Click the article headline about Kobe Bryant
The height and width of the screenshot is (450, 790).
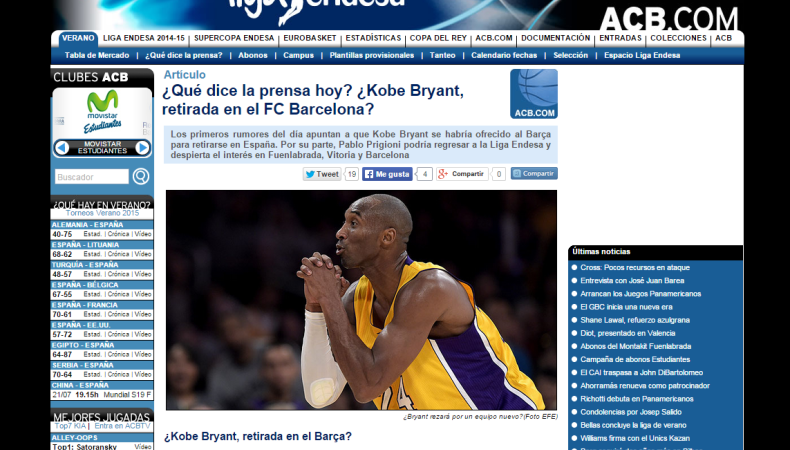pos(313,100)
